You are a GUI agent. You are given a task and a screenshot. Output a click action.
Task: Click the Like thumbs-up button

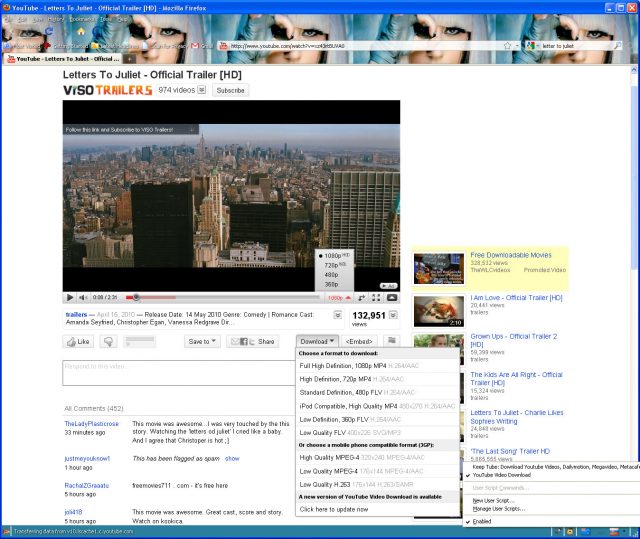tap(78, 341)
